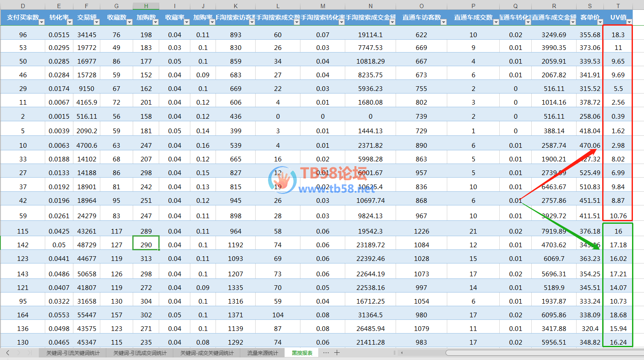Open the 交易额 column filter dropdown
The image size is (644, 360).
click(x=96, y=22)
